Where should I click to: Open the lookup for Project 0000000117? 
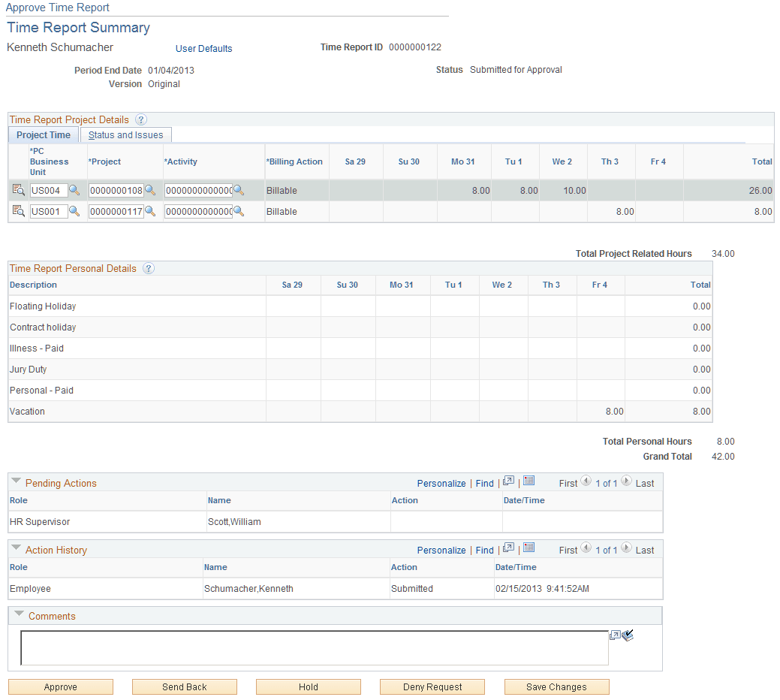click(150, 211)
